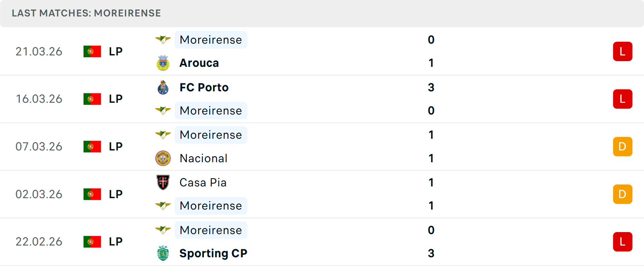Click the L result badge for the Arouca match
Image resolution: width=644 pixels, height=266 pixels.
pos(623,51)
